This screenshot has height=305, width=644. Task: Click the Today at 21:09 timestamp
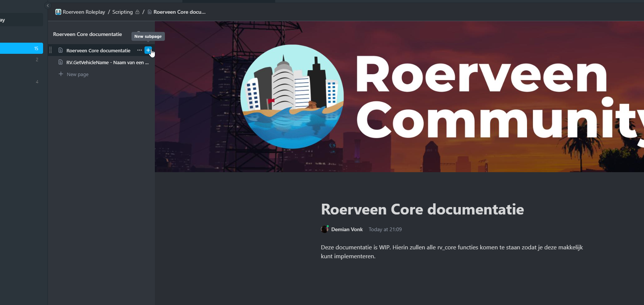point(385,229)
